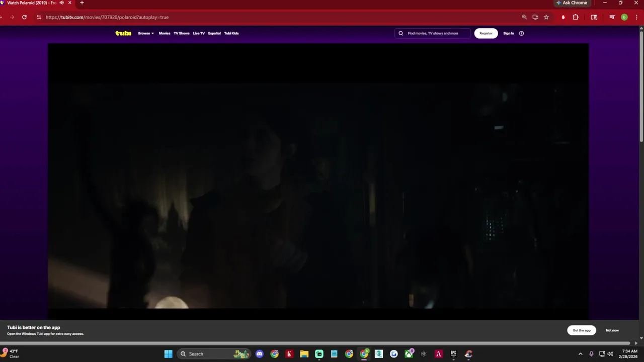This screenshot has height=362, width=644.
Task: Expand the Browse dropdown menu
Action: click(146, 33)
